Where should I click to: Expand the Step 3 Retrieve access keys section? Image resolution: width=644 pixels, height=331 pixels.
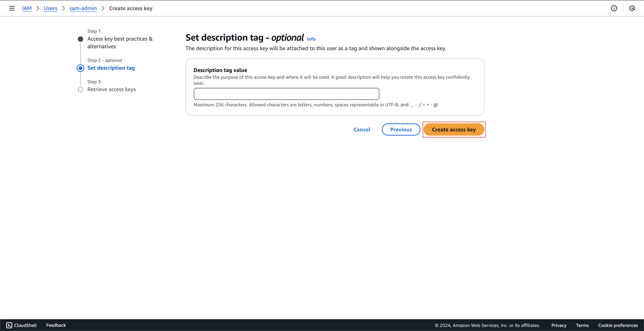pos(111,89)
